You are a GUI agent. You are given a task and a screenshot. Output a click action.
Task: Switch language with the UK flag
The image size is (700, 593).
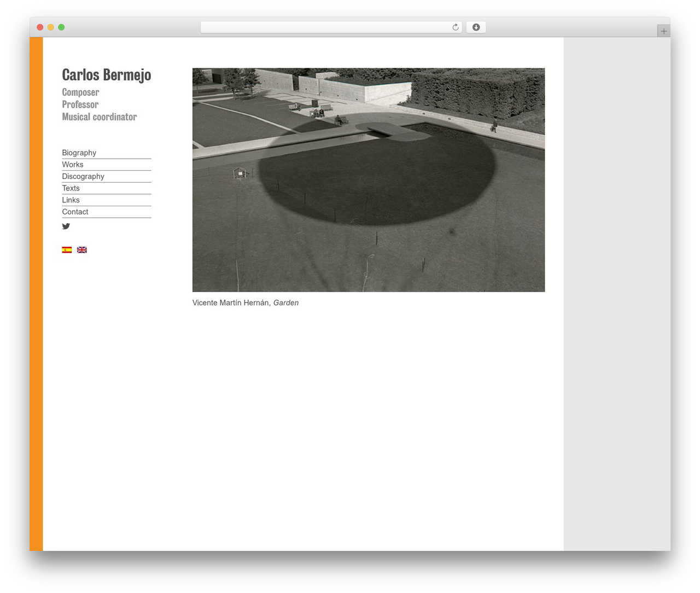pos(82,250)
